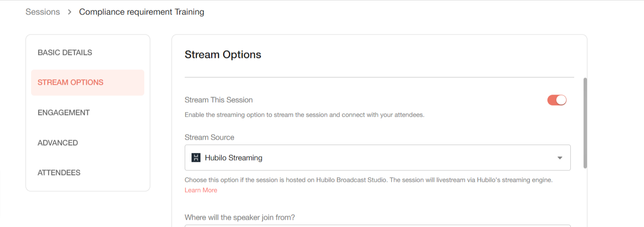Open the Stream Source dropdown arrow

(x=560, y=158)
